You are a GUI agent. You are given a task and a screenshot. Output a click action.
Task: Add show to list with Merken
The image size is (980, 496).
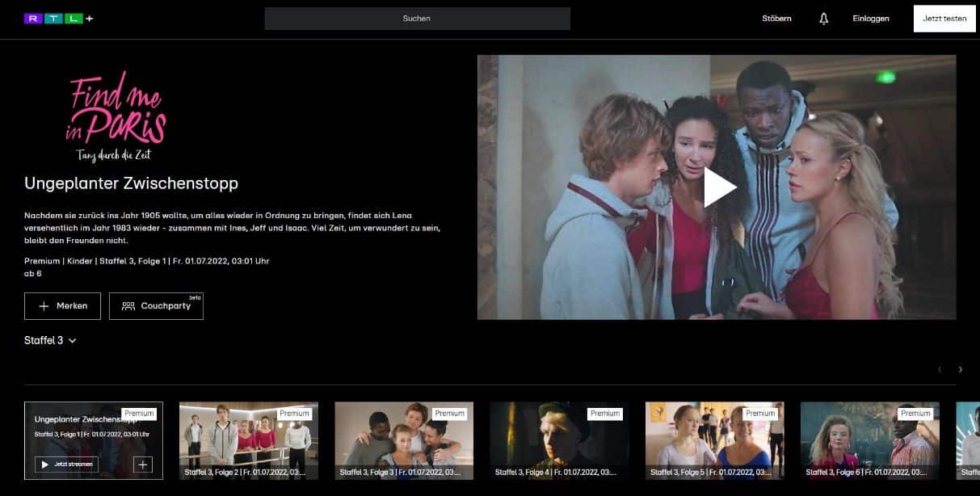[x=62, y=306]
